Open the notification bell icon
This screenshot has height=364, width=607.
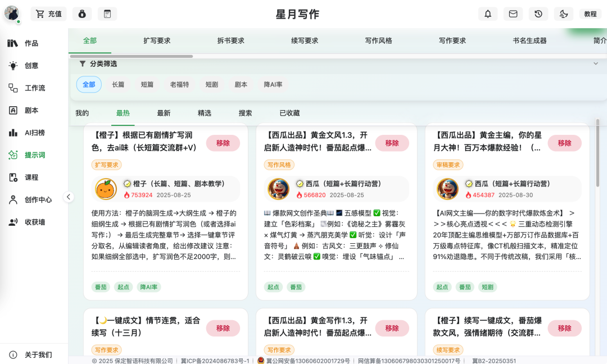(x=487, y=14)
